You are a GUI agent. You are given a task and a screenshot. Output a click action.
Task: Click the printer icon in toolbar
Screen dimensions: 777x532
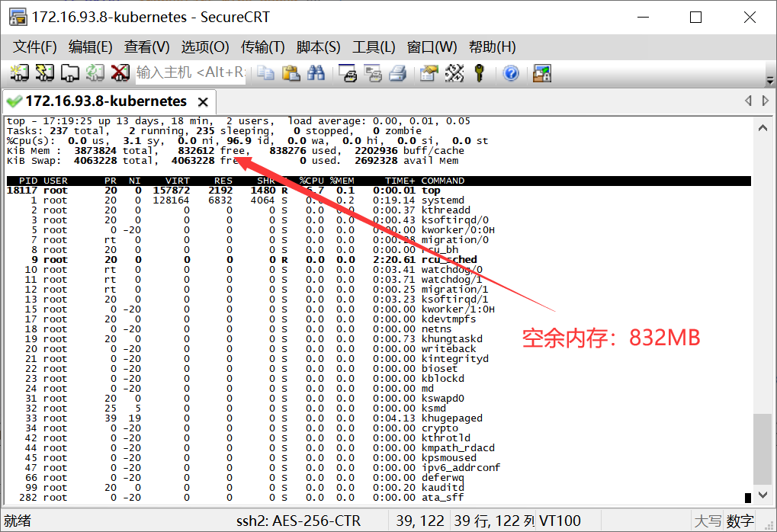coord(397,73)
